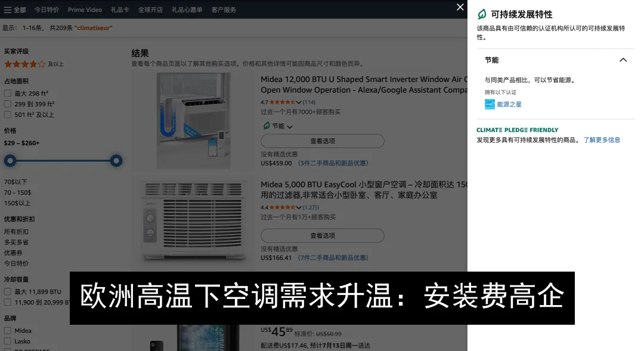Check the 299 到 399 ft² area filter
The width and height of the screenshot is (644, 351).
point(7,104)
